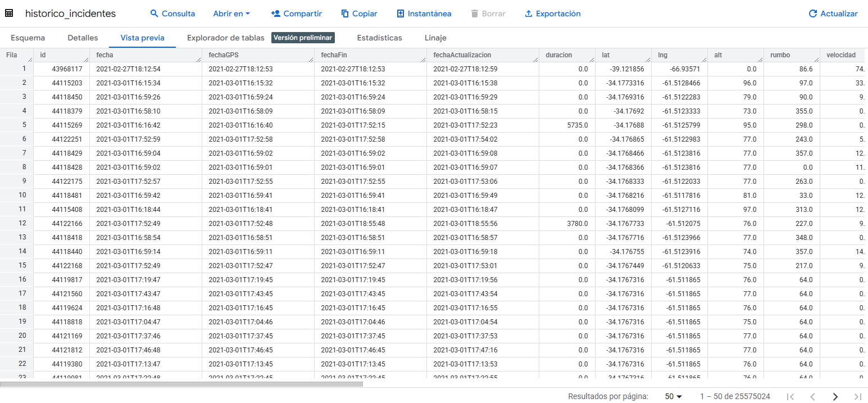868x403 pixels.
Task: Select the cell with id 43968117
Action: pyautogui.click(x=67, y=69)
